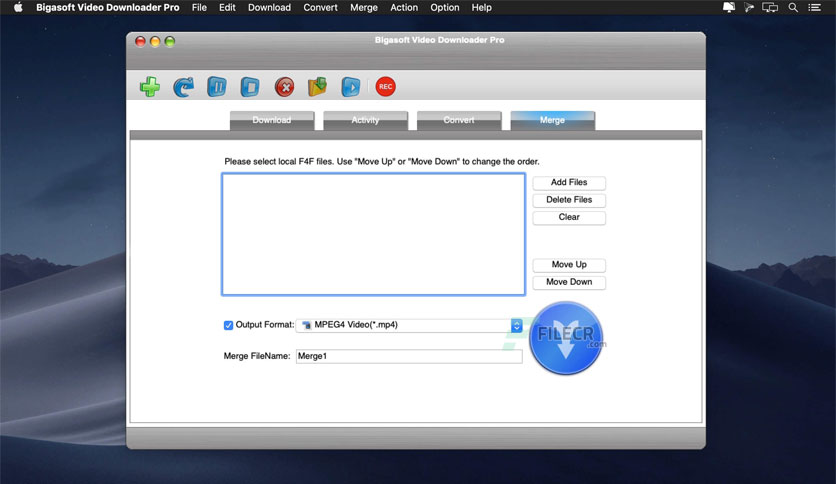
Task: Click the monitor notification menu bar icon
Action: click(729, 7)
